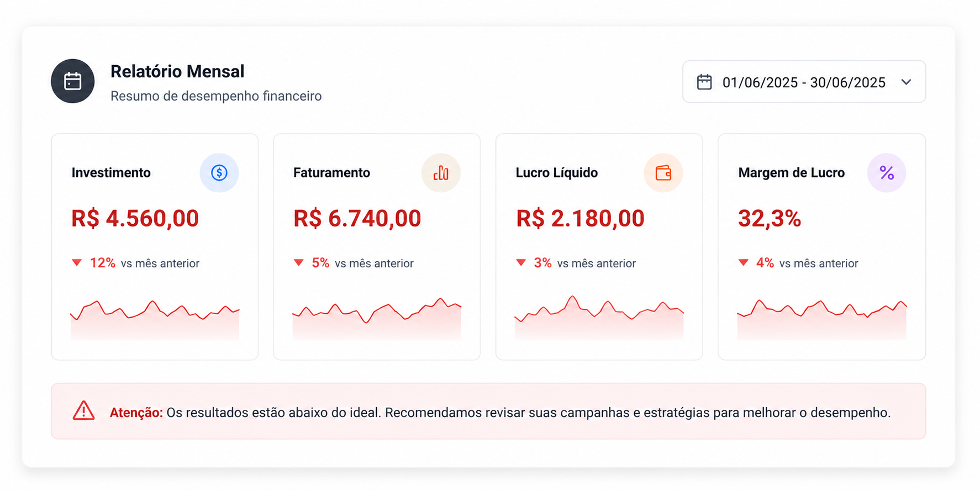Screen dimensions: 980x490
Task: Click the red down arrow next to 5%
Action: (299, 263)
